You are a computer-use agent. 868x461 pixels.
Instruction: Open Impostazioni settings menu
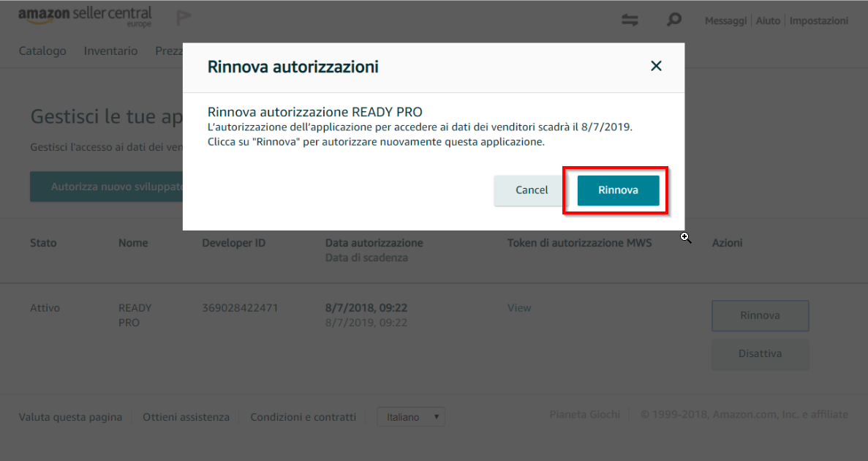tap(819, 20)
